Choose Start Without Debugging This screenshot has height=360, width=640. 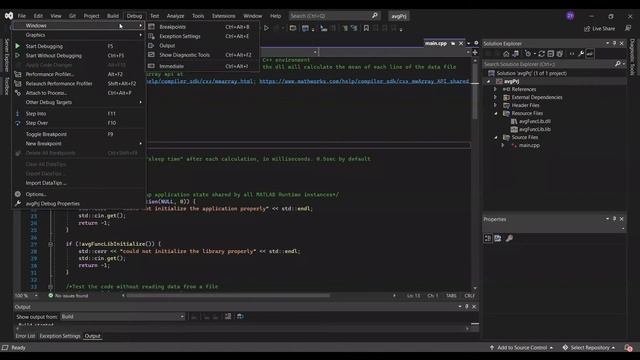click(78, 56)
